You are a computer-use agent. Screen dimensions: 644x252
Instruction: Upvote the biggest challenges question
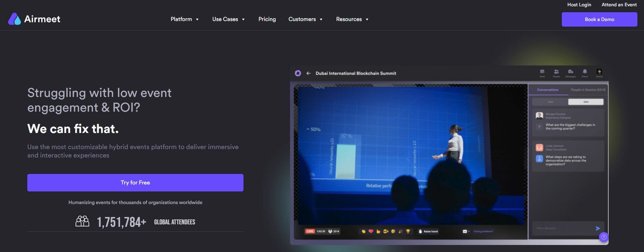pos(539,127)
